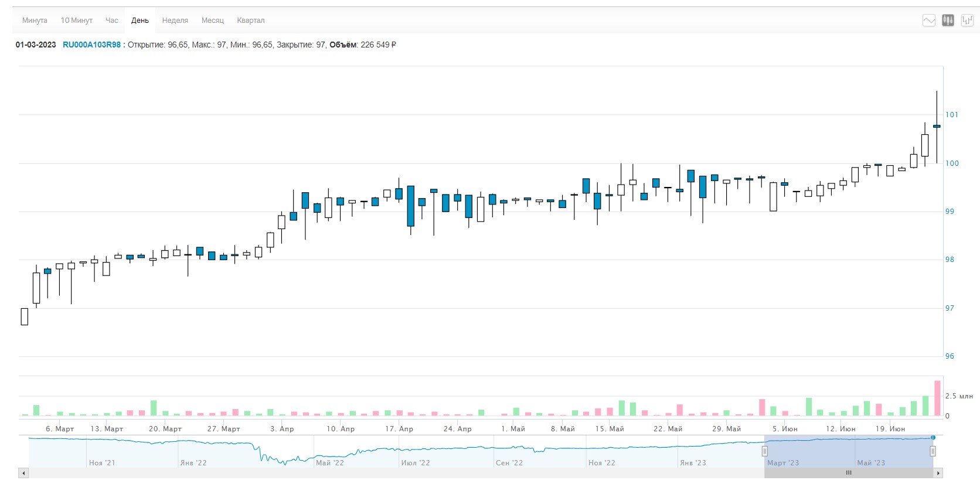Select the День timeframe tab
The height and width of the screenshot is (487, 980).
(140, 21)
